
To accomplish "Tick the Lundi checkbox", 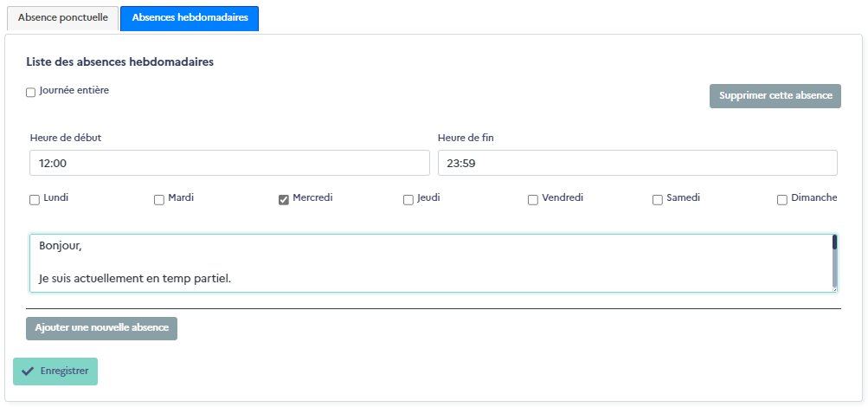I will point(35,200).
